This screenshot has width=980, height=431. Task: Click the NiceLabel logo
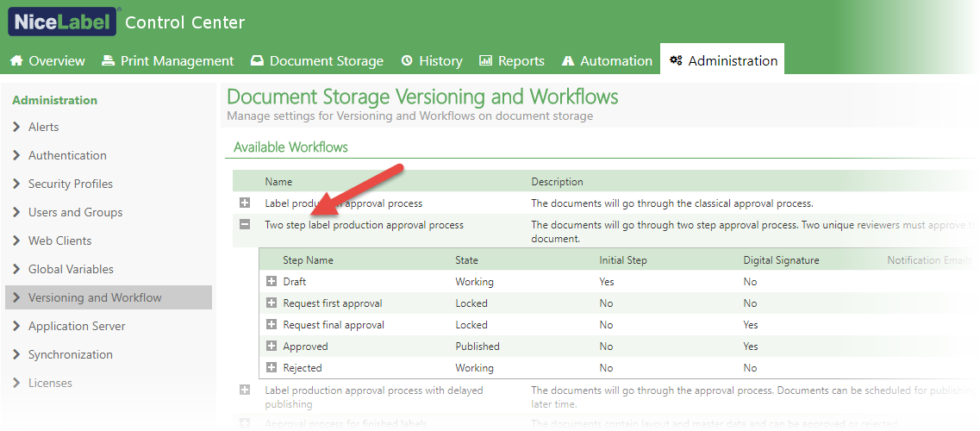62,21
